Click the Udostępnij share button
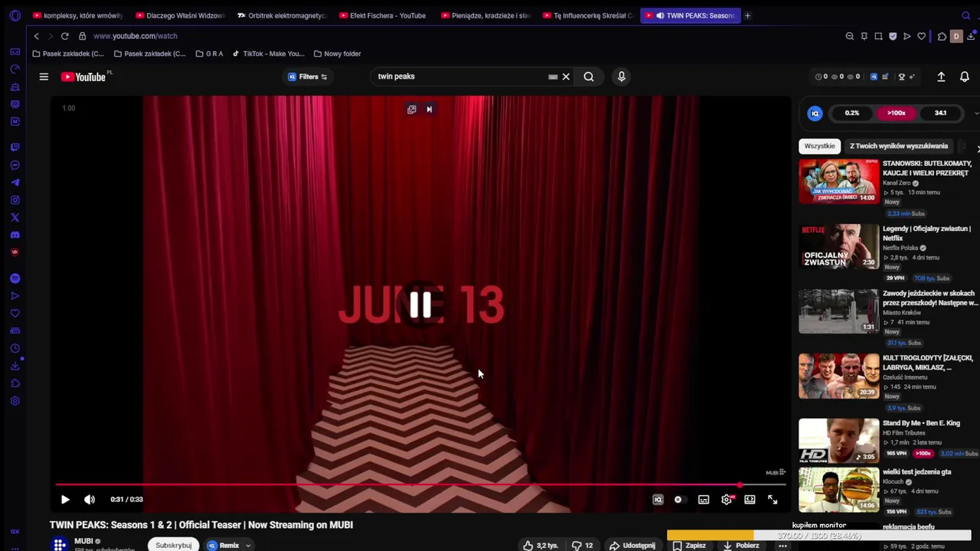Screen dimensions: 980x551 (x=632, y=546)
